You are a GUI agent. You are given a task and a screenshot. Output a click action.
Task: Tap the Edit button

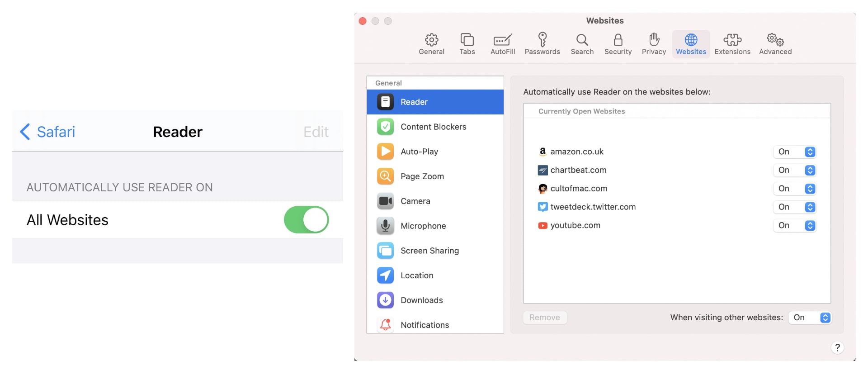[x=316, y=132]
